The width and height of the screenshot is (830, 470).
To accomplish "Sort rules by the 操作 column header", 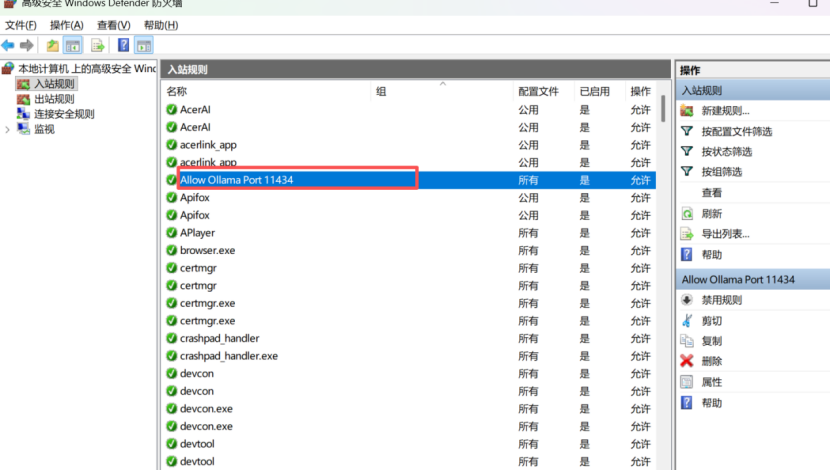I will (640, 91).
